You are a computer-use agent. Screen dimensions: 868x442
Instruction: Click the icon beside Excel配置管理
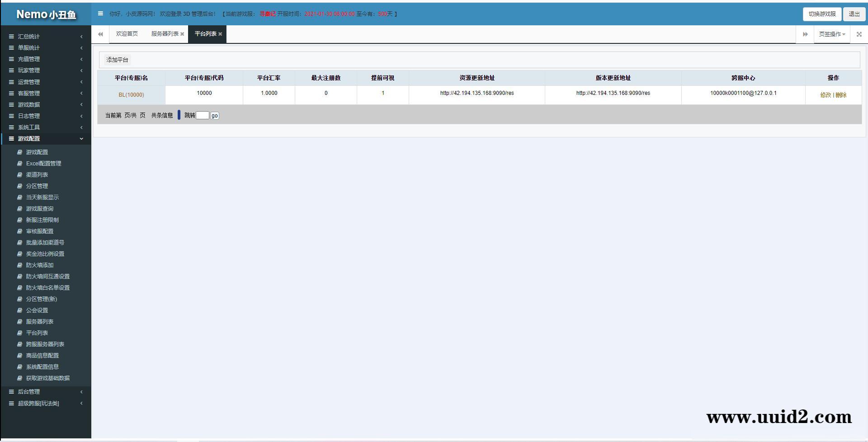point(19,164)
